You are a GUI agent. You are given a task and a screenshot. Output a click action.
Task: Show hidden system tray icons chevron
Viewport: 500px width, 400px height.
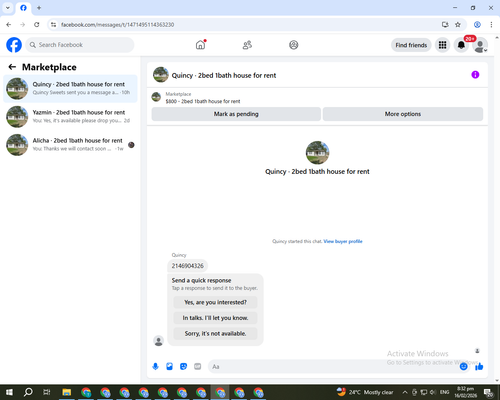405,392
